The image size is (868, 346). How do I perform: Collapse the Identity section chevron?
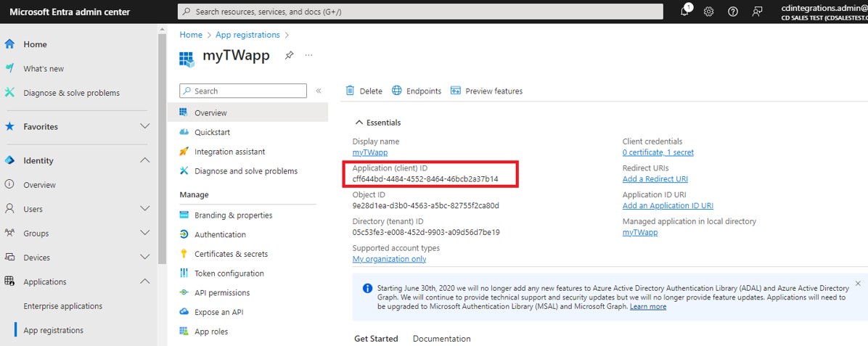click(145, 160)
